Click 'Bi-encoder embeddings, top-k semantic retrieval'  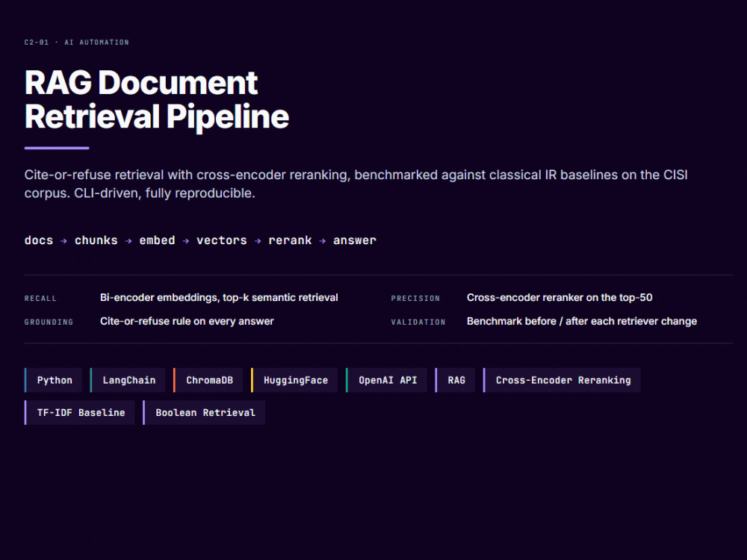pos(219,298)
